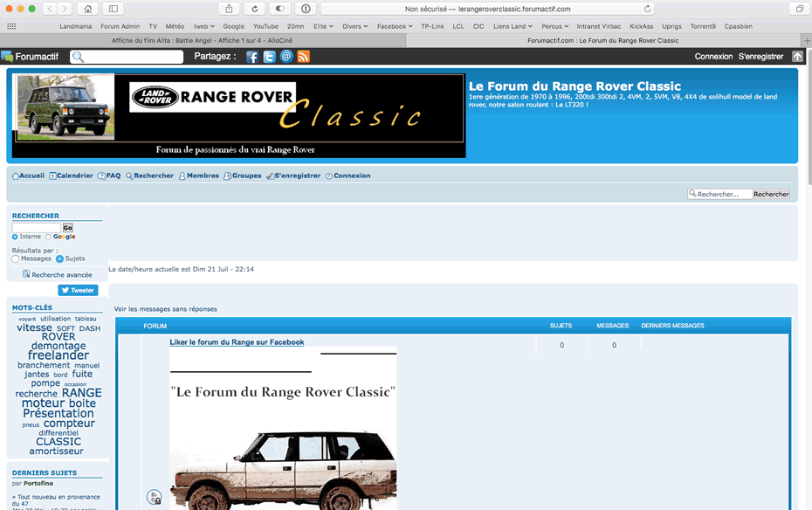Expand the Percus bookmarks folder

point(554,26)
